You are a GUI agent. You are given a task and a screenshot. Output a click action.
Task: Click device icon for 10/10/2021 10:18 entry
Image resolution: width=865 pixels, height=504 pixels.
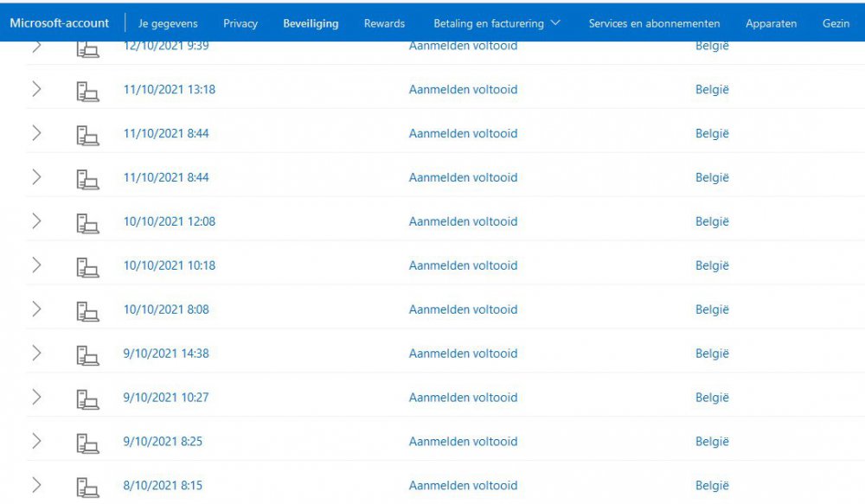point(86,266)
